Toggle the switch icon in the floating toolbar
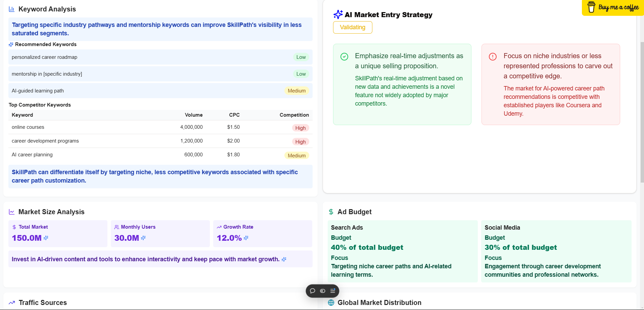The width and height of the screenshot is (644, 310). [323, 291]
